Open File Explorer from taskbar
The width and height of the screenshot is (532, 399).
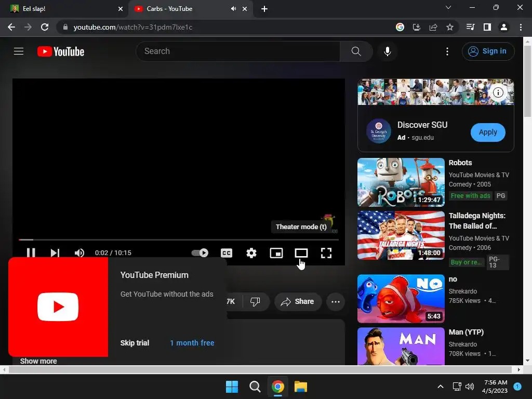click(x=301, y=387)
